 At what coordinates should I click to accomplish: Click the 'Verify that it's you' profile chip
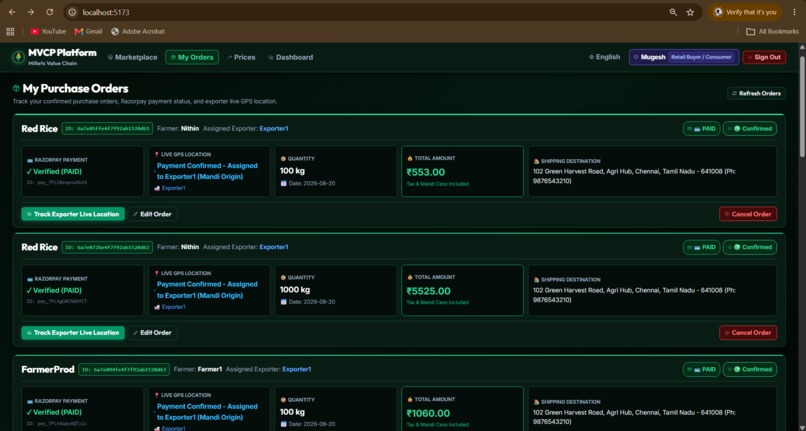coord(745,12)
